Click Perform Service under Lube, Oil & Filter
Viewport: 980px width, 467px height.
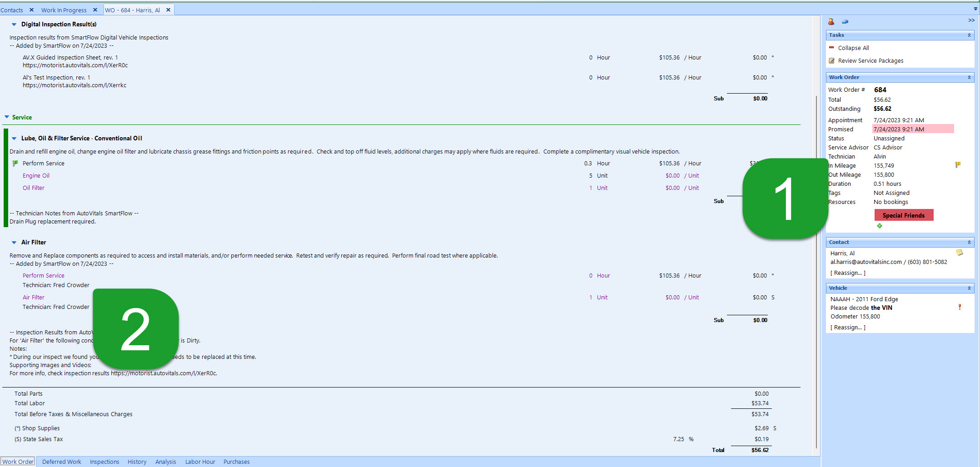(x=44, y=164)
